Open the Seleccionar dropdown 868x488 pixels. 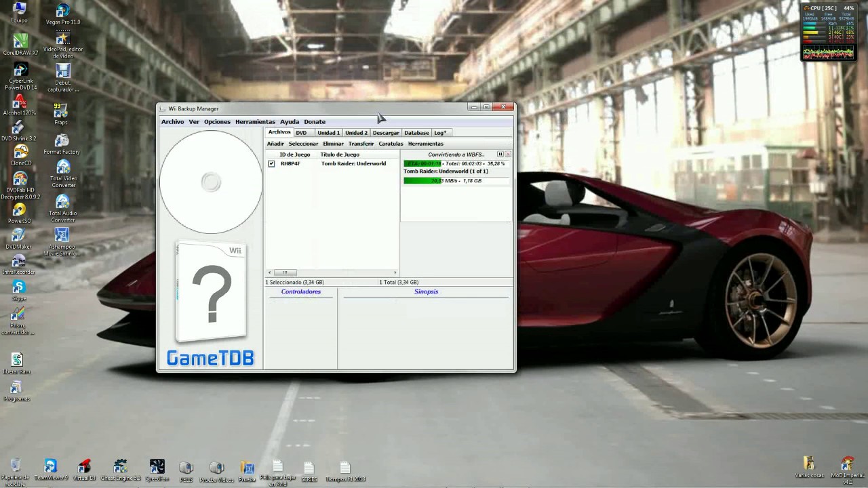(x=303, y=144)
